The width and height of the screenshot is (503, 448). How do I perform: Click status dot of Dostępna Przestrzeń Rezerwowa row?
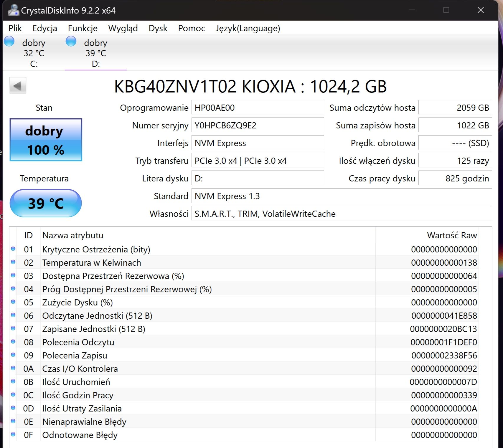[13, 275]
